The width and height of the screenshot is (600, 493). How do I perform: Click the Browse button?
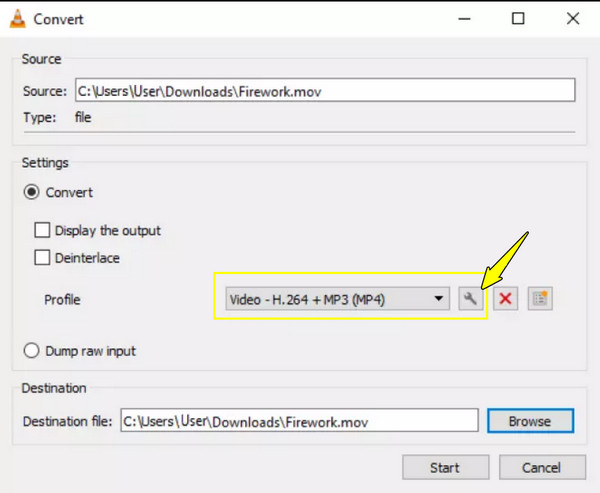530,421
